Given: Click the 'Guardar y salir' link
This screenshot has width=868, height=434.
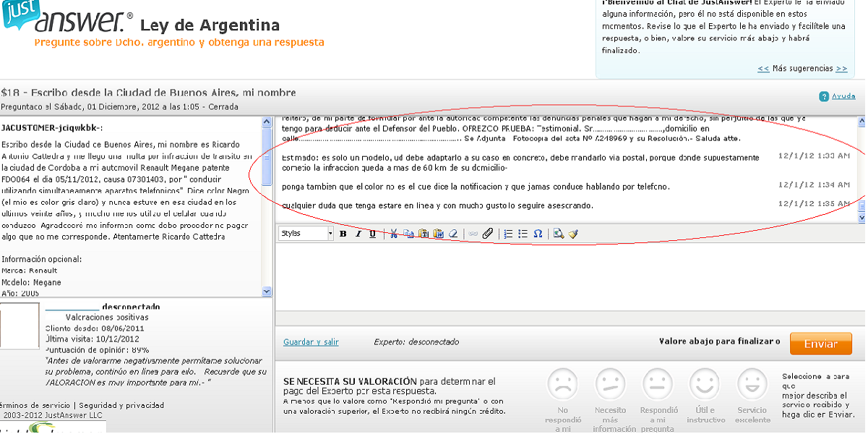Looking at the screenshot, I should 311,342.
